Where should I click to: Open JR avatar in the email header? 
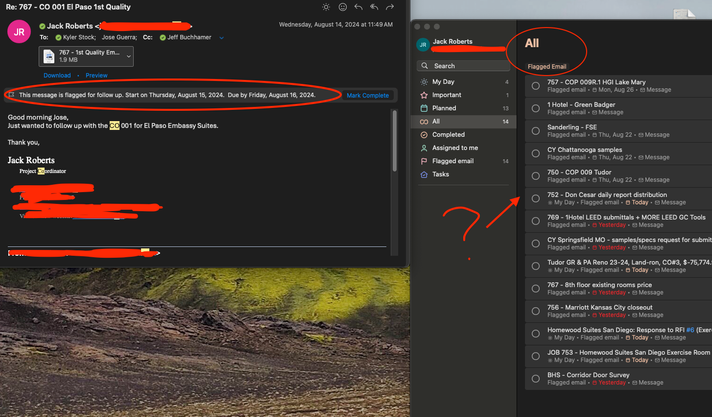click(19, 32)
